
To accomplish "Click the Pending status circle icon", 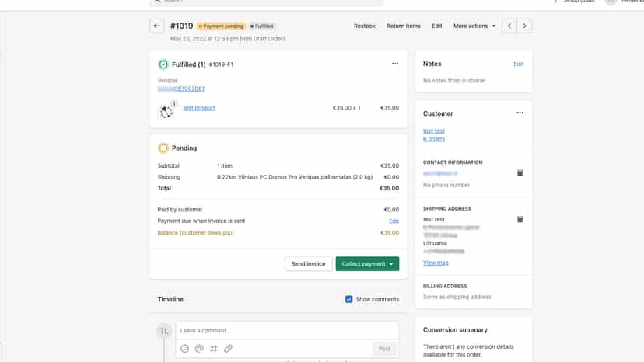I will pyautogui.click(x=163, y=148).
